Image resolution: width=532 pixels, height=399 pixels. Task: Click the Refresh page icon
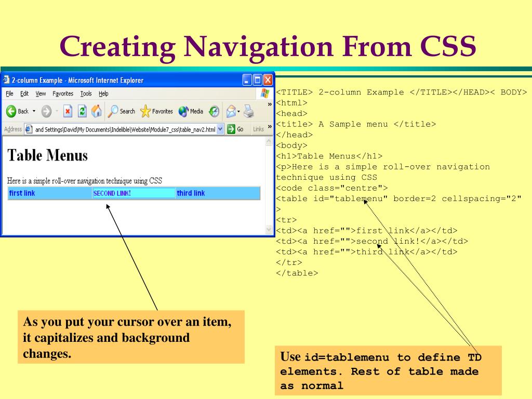click(x=82, y=111)
